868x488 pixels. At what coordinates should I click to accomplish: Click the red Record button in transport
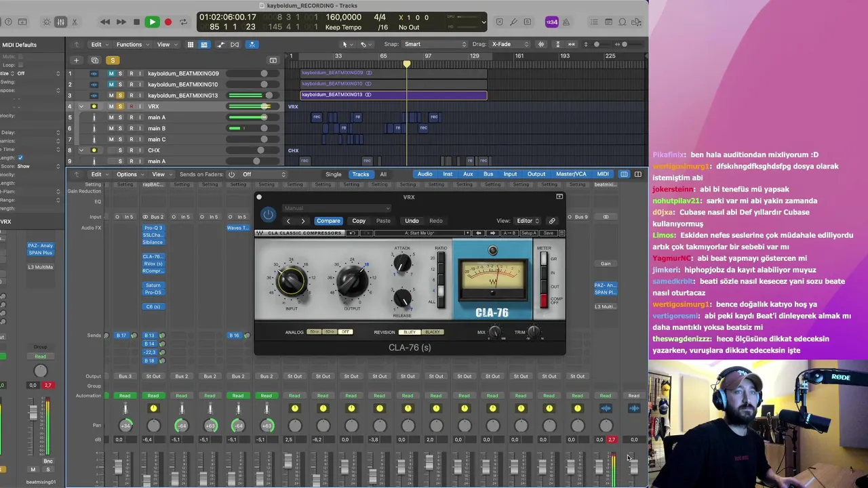point(168,22)
